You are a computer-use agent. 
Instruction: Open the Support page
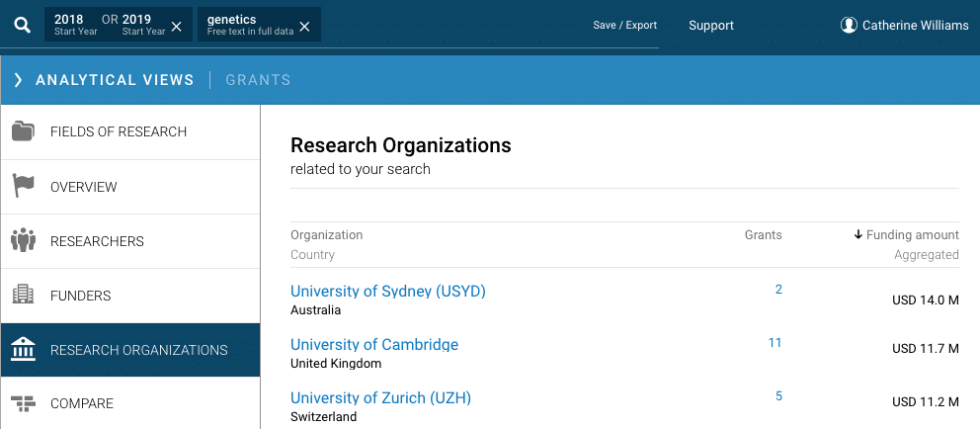[x=711, y=25]
